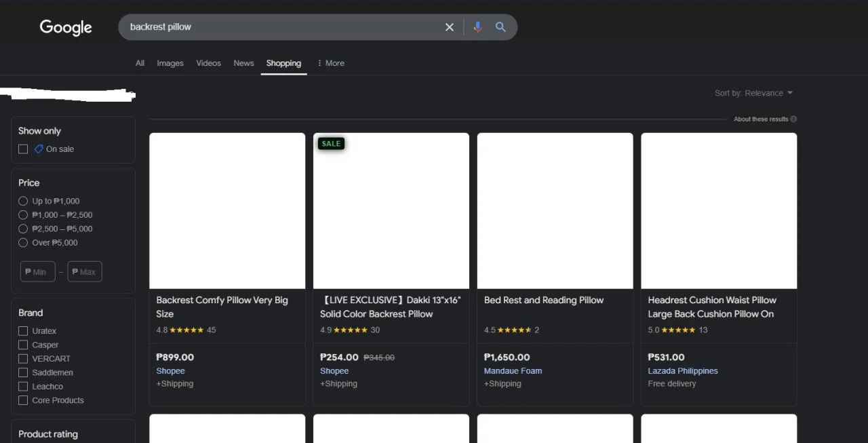The height and width of the screenshot is (443, 868).
Task: Switch to the All results tab
Action: [140, 63]
